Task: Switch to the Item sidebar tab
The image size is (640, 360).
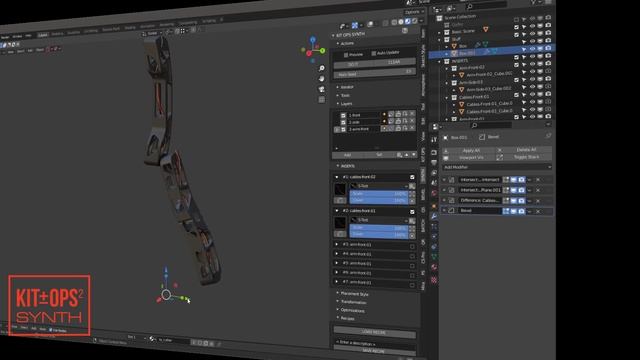Action: click(x=423, y=33)
